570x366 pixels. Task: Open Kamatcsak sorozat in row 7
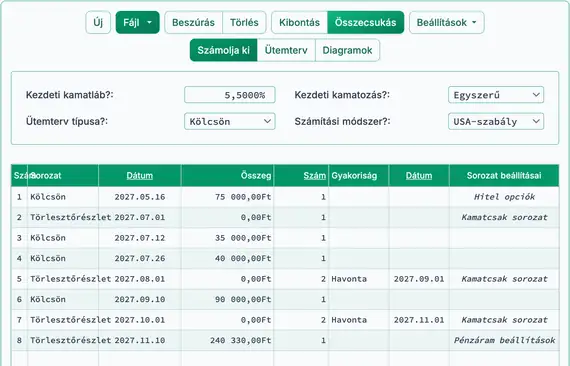[504, 320]
